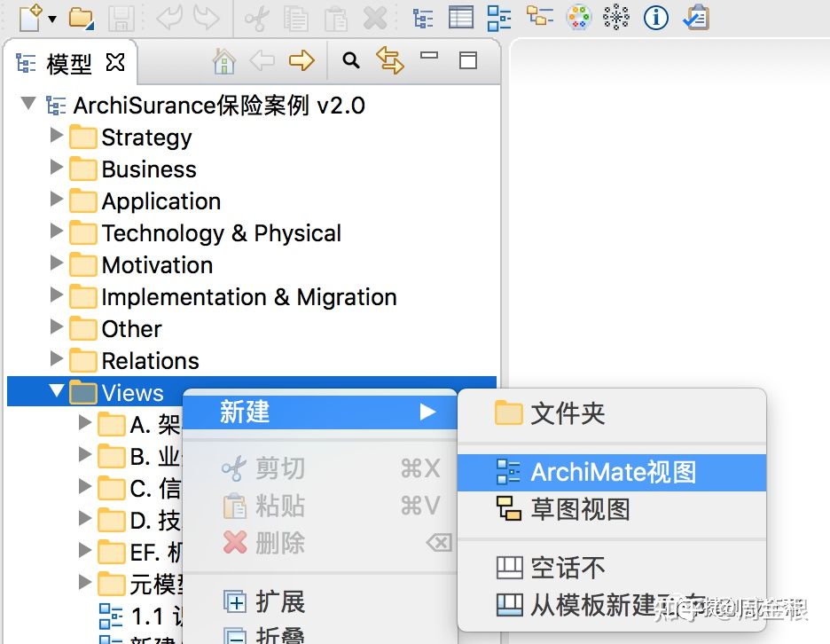Screen dimensions: 830x644
Task: Open the Hints info icon
Action: tap(656, 18)
